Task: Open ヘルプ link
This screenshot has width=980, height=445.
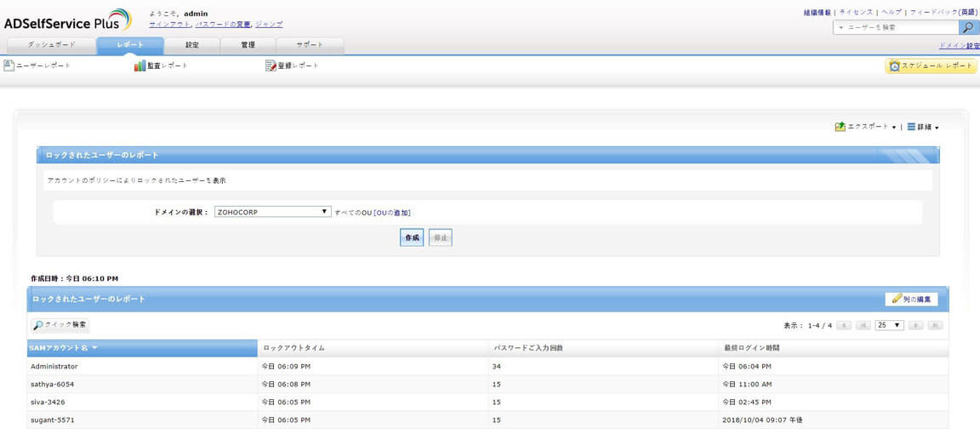Action: coord(892,12)
